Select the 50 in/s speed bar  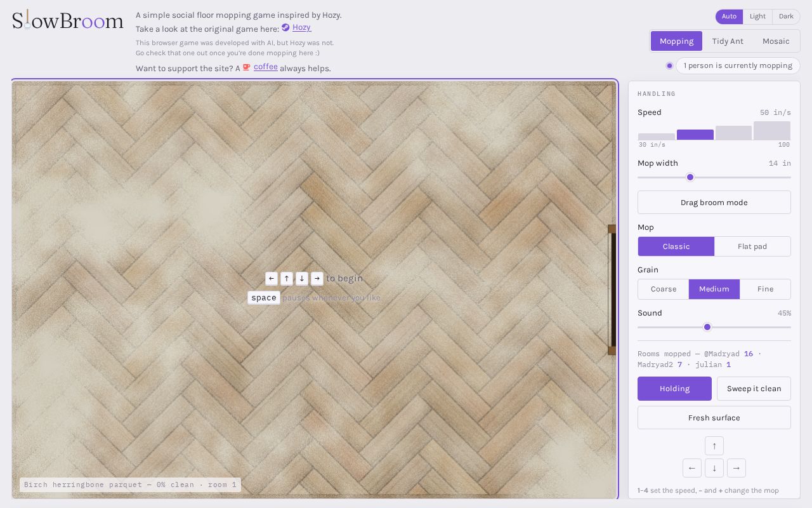(695, 135)
